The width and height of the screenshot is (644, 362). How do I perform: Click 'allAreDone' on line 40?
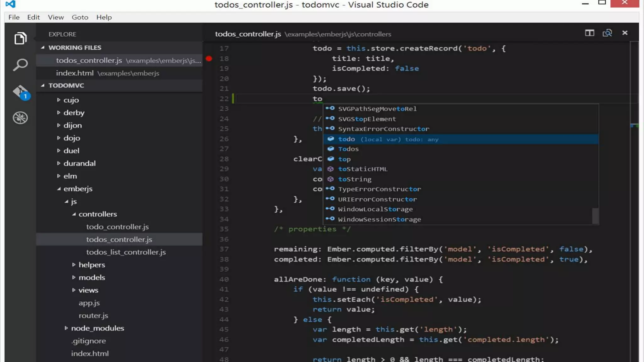coord(298,279)
